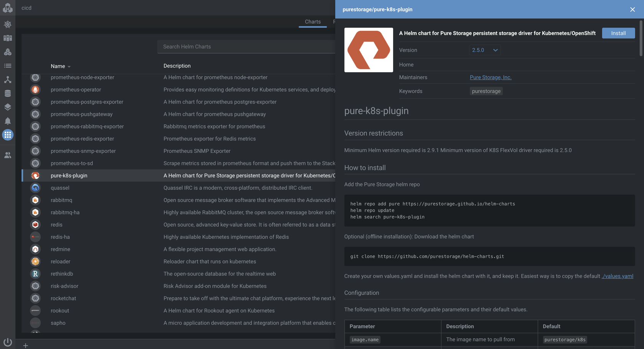The width and height of the screenshot is (644, 349).
Task: Open the Nodes server-rack sidebar icon
Action: point(8,38)
